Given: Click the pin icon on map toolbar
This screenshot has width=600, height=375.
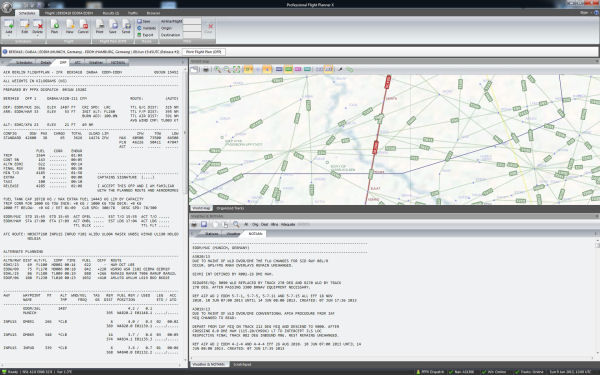Looking at the screenshot, I should click(340, 69).
